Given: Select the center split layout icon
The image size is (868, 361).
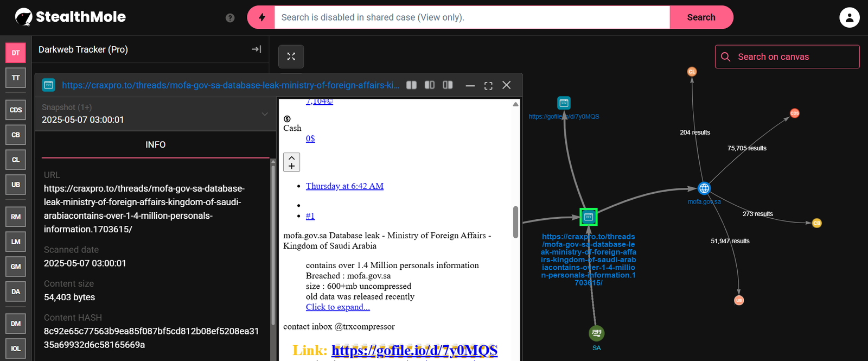Looking at the screenshot, I should tap(430, 85).
